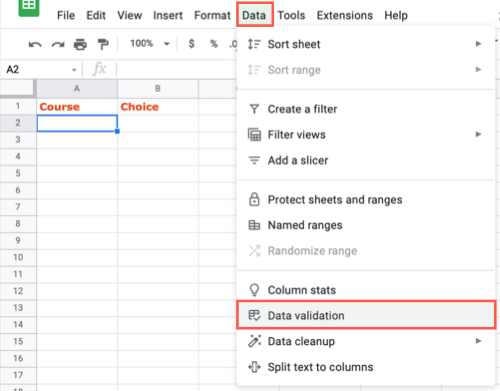Screen dimensions: 500x391
Task: Choose Sort sheet from the menu
Action: 366,44
